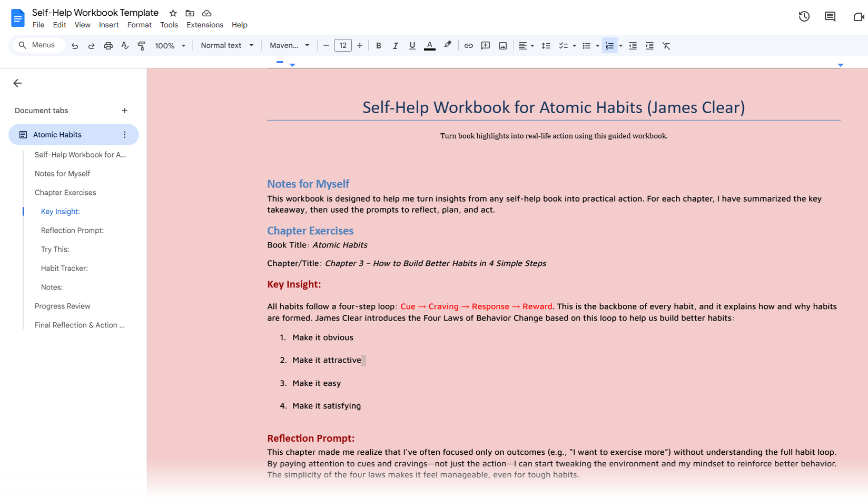Open the Tools menu

coord(169,25)
